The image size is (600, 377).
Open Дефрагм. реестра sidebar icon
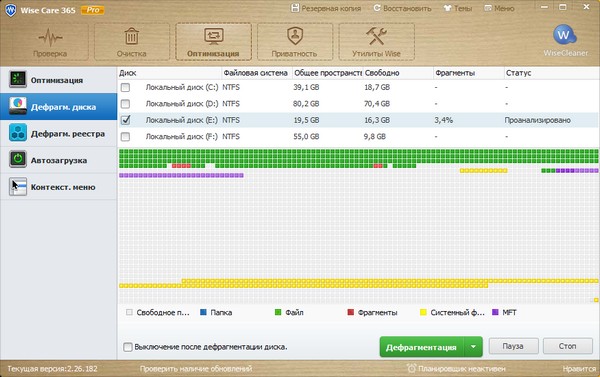tap(18, 133)
